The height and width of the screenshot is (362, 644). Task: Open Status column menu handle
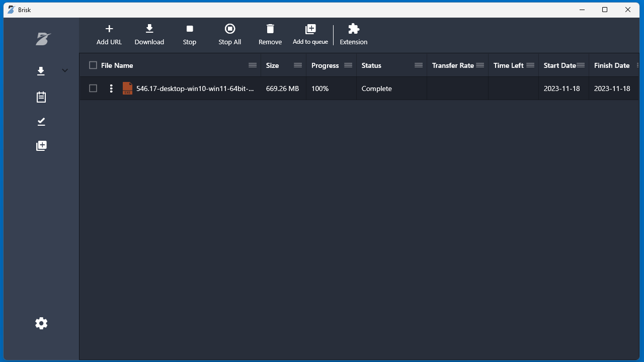click(419, 65)
